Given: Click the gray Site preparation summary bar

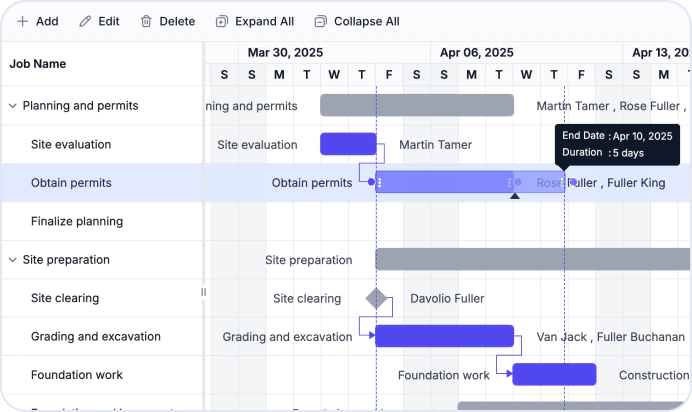Looking at the screenshot, I should (533, 259).
